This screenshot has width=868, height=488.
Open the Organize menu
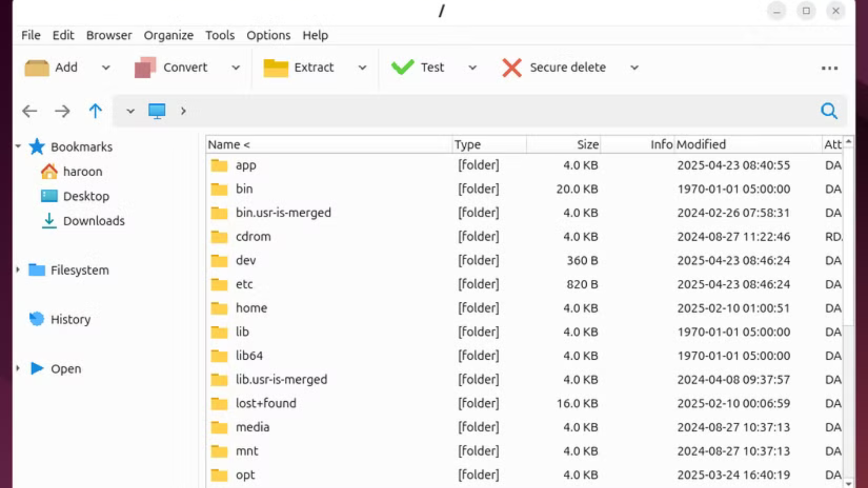(168, 35)
